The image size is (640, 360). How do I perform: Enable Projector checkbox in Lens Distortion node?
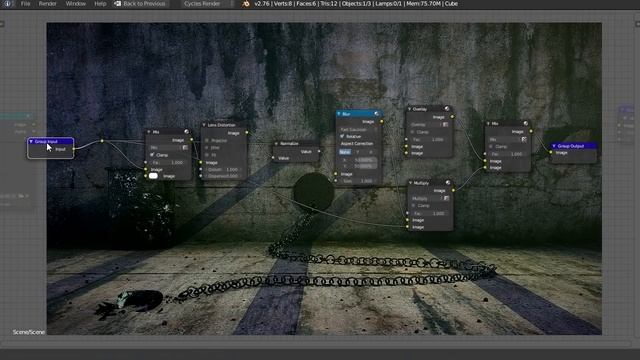click(207, 140)
